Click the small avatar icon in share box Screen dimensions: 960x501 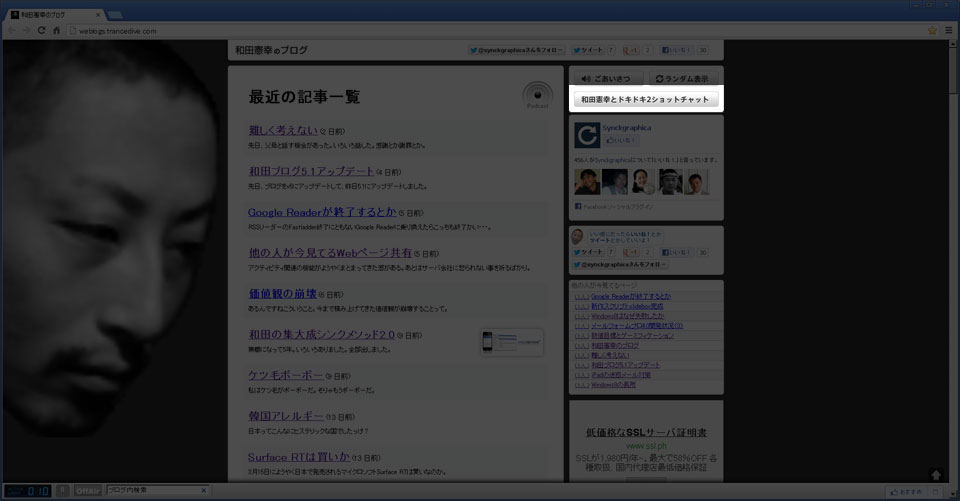pyautogui.click(x=577, y=236)
